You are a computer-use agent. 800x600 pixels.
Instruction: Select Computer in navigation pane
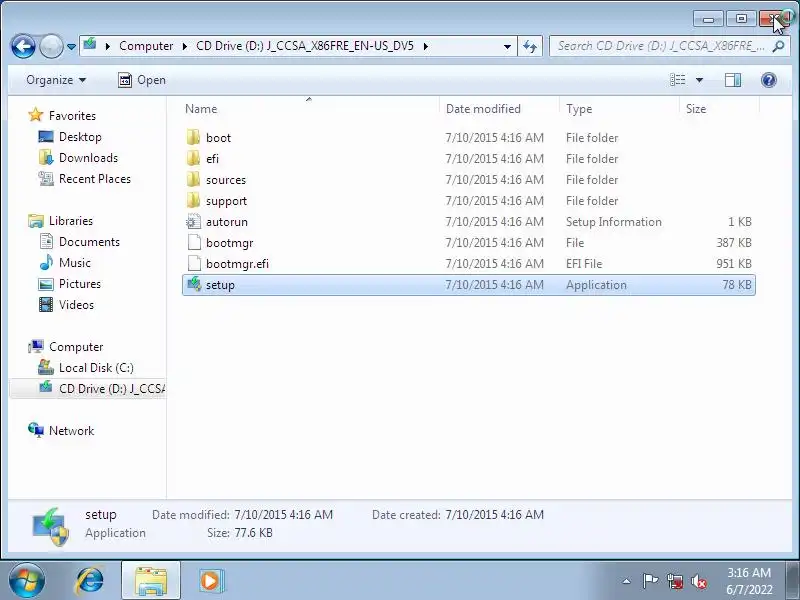pyautogui.click(x=76, y=346)
